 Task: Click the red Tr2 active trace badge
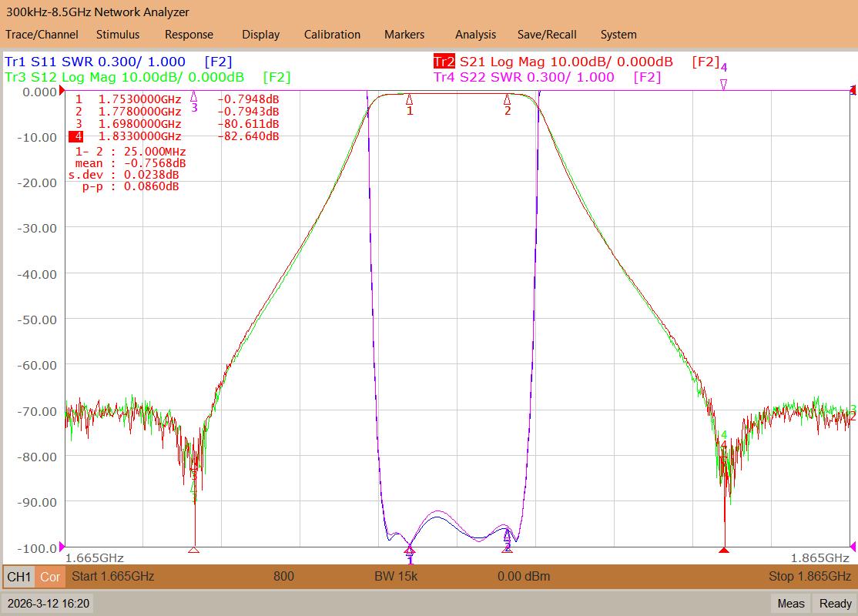coord(444,62)
